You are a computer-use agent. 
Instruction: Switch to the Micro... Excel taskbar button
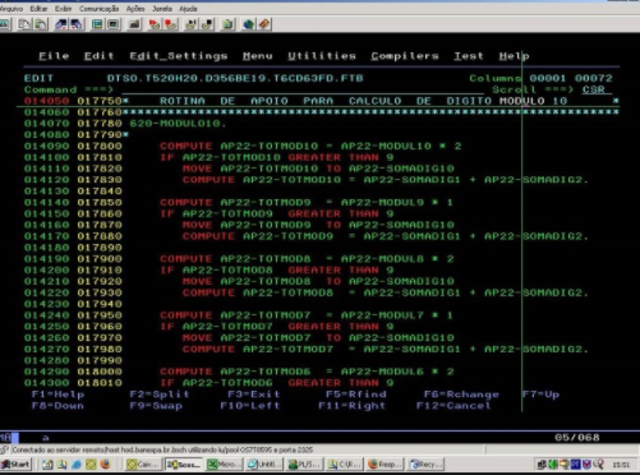point(224,464)
